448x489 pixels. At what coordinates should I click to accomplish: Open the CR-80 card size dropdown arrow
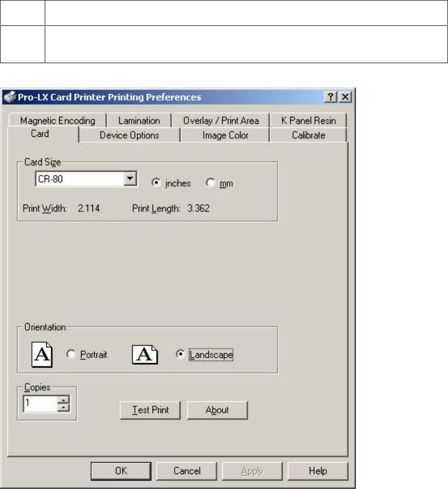tap(130, 179)
